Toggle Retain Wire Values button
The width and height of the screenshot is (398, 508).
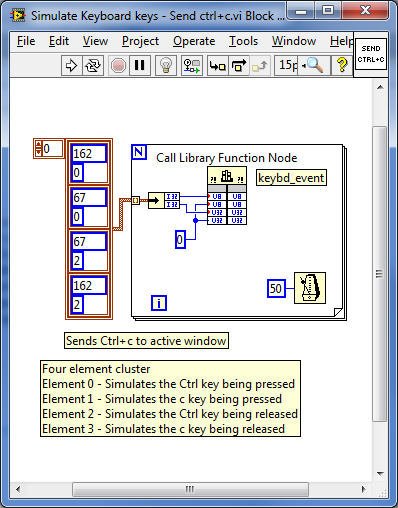point(192,65)
